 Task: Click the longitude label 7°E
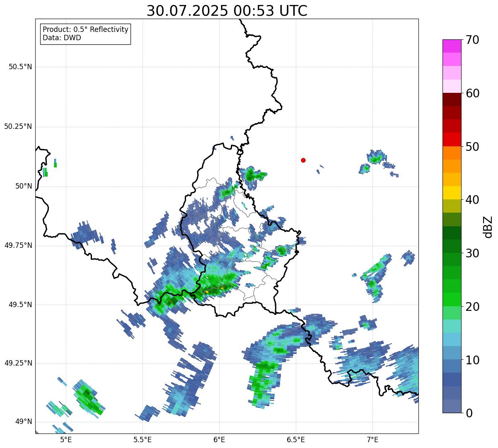373,440
